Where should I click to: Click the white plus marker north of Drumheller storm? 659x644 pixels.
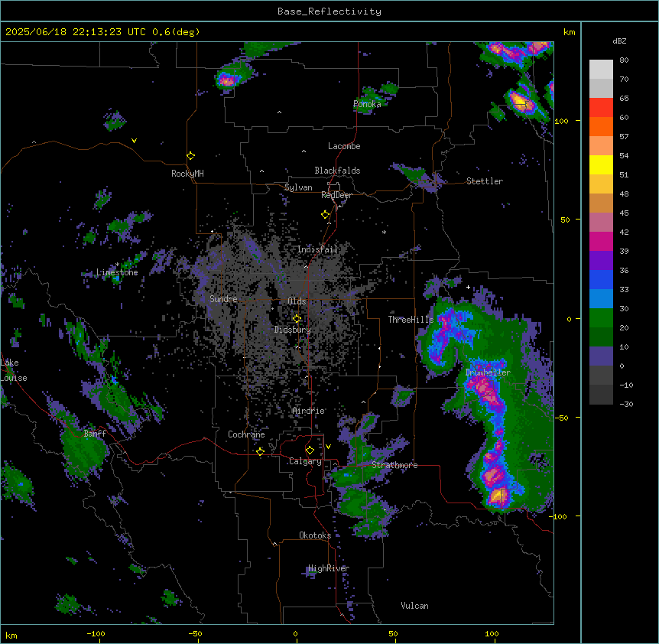pyautogui.click(x=468, y=287)
